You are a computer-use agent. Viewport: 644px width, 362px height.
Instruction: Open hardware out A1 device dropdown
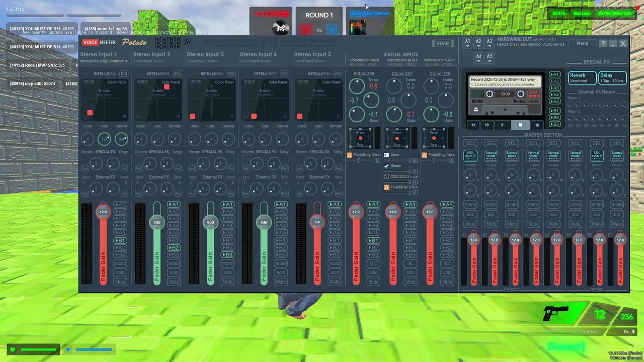[467, 43]
